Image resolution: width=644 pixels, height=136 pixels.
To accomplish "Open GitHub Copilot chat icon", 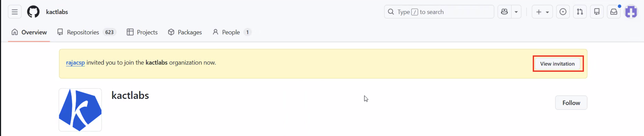I will pyautogui.click(x=504, y=12).
